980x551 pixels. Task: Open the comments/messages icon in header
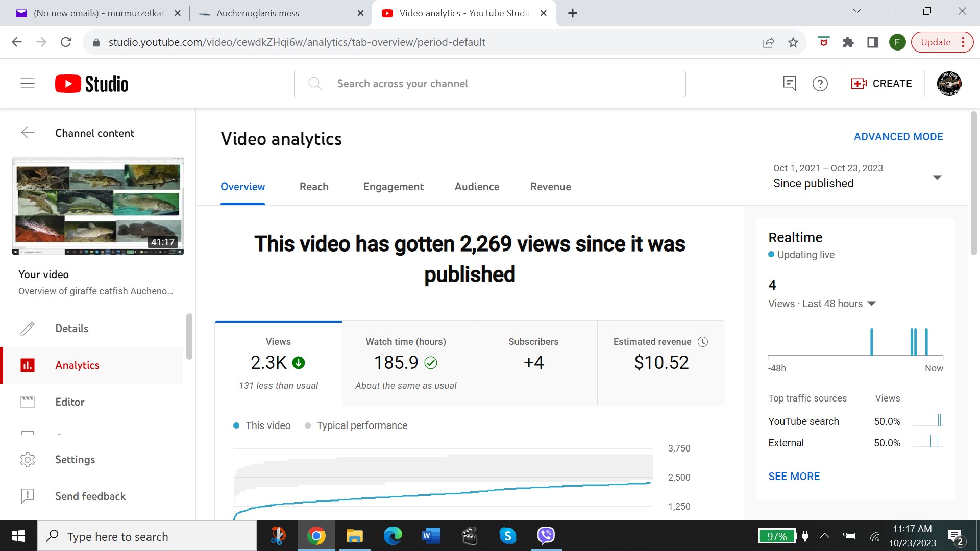(790, 84)
